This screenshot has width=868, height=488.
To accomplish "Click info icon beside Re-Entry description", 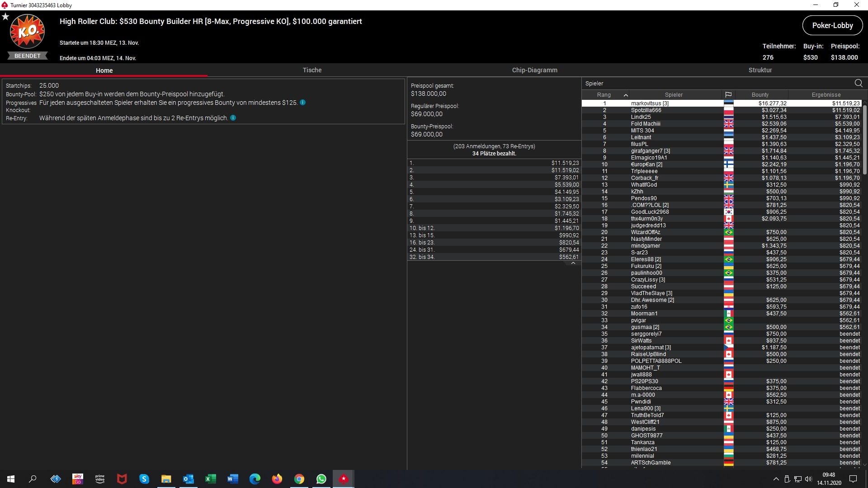I will point(233,118).
